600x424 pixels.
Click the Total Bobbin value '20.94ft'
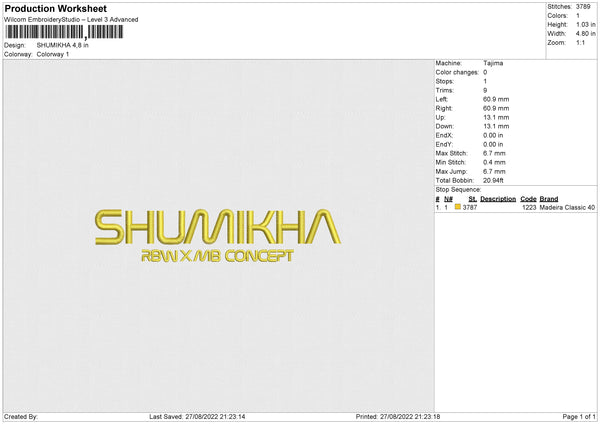493,180
